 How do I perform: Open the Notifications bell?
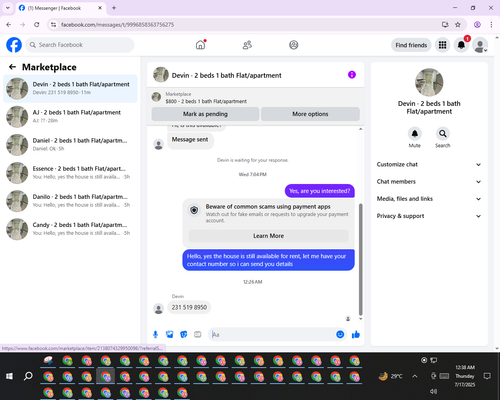tap(461, 45)
